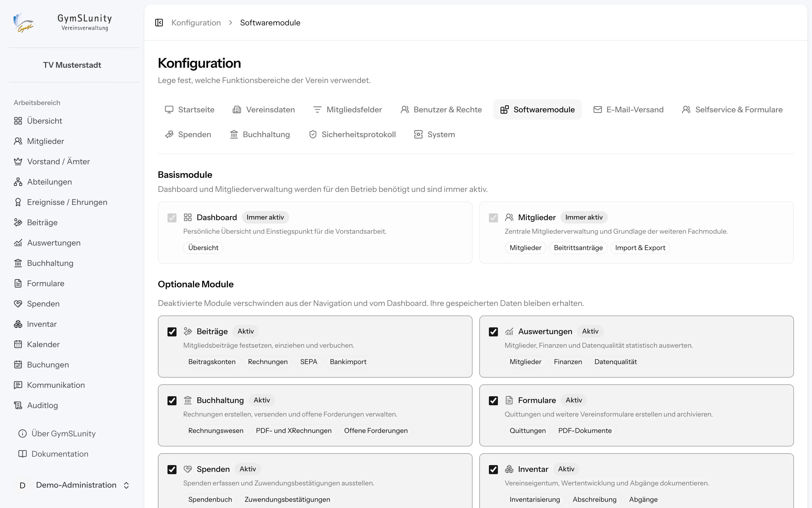Disable the Beiträge module checkbox
This screenshot has height=508, width=812.
tap(172, 332)
